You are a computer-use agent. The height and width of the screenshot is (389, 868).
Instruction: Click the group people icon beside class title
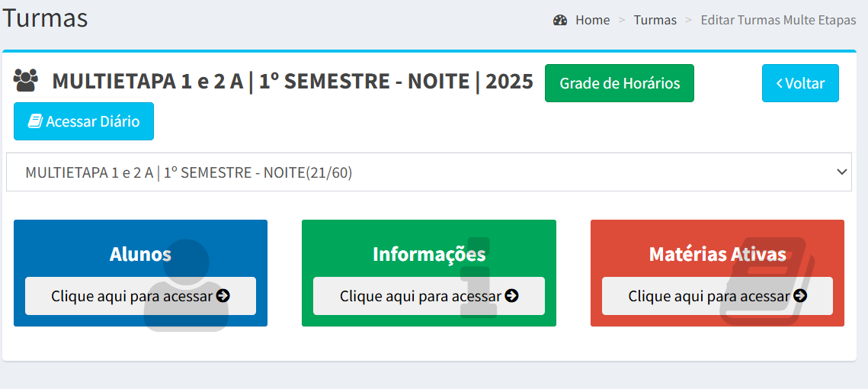25,80
